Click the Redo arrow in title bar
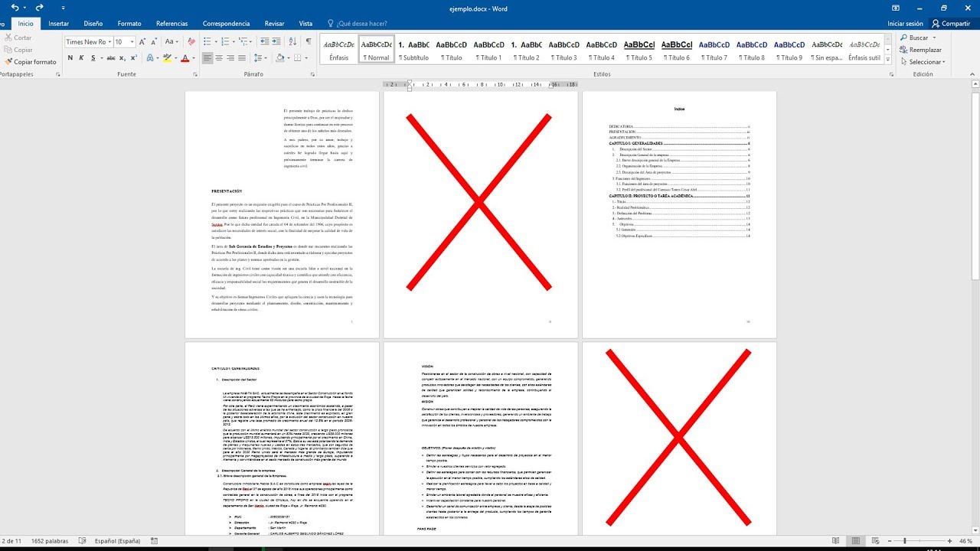 38,8
